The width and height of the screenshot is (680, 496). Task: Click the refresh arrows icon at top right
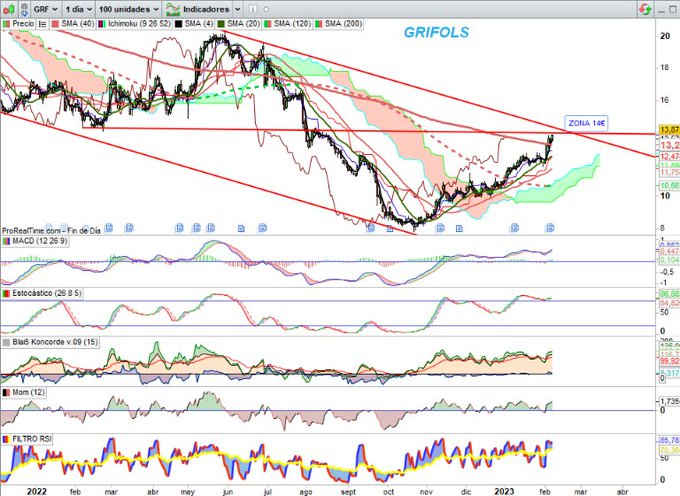(645, 9)
